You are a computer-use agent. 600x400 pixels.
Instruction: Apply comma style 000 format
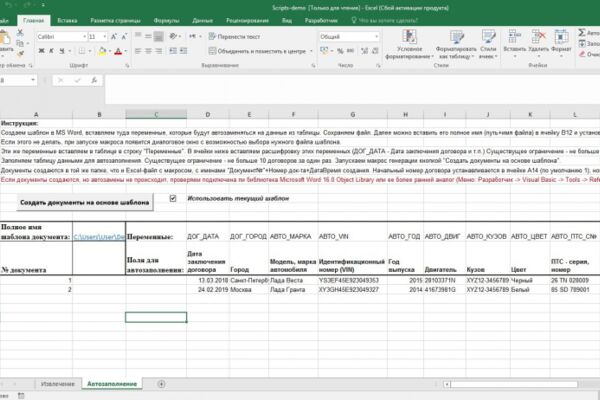click(x=350, y=51)
